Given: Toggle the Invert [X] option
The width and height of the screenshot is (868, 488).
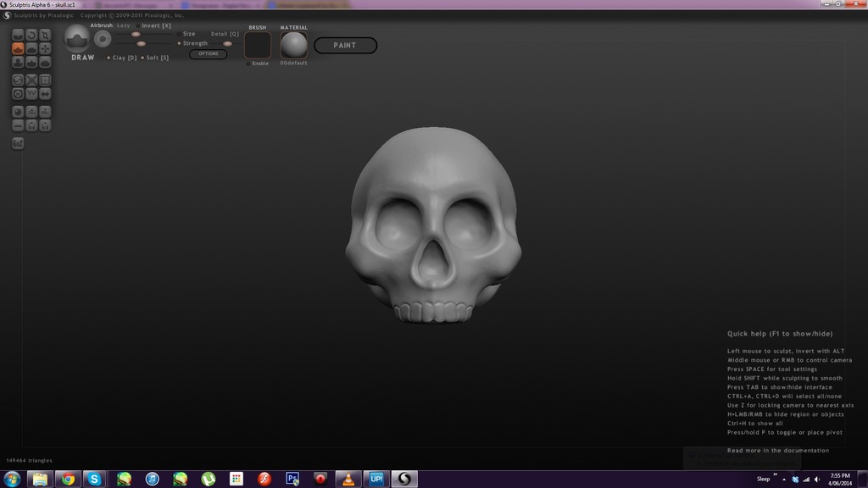Looking at the screenshot, I should 153,25.
